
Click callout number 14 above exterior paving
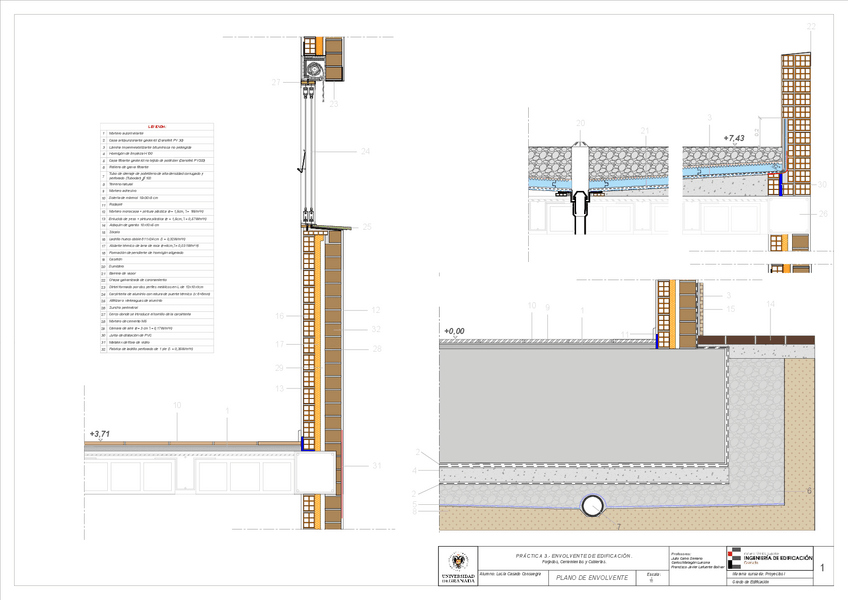pyautogui.click(x=770, y=304)
